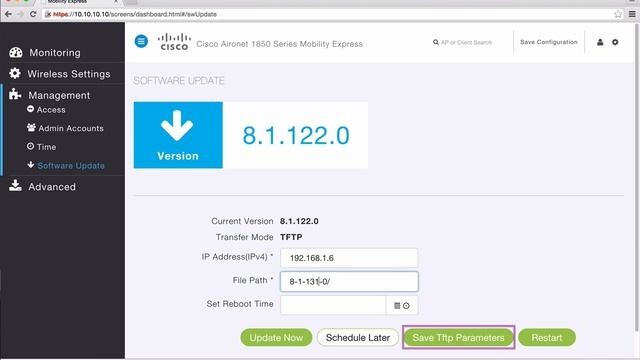640x360 pixels.
Task: Click the Cisco logo
Action: click(x=174, y=42)
